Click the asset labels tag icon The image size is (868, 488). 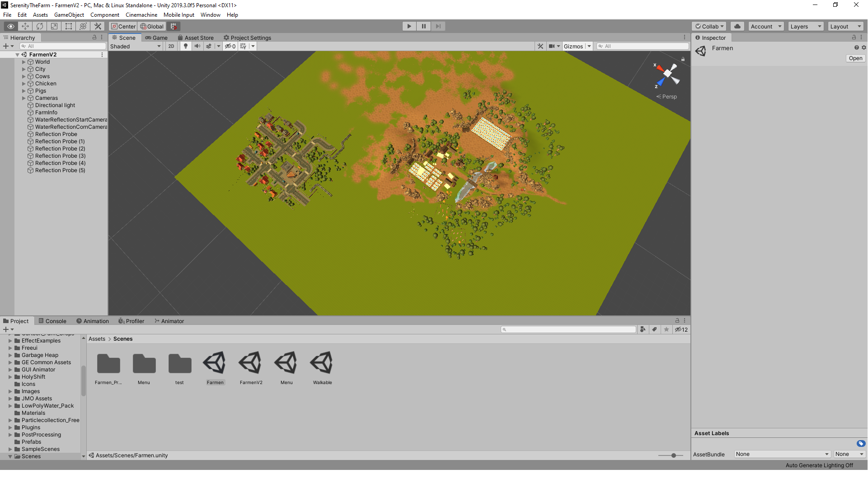(861, 443)
